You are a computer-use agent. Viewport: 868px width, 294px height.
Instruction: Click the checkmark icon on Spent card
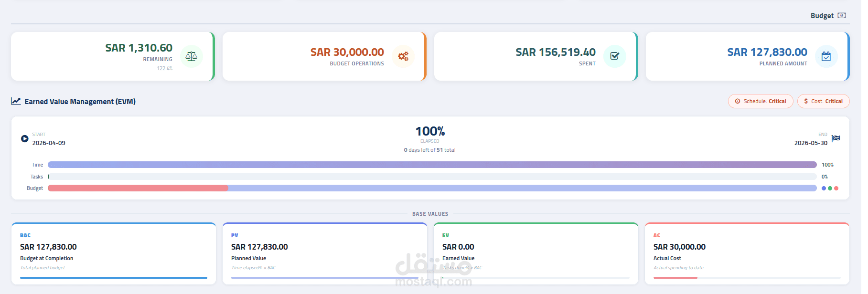click(x=615, y=56)
